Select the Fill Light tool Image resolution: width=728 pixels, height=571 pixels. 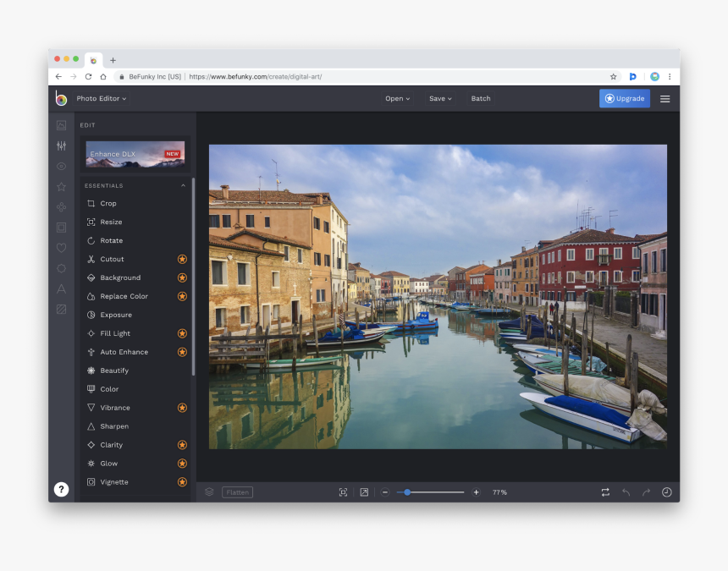click(x=135, y=333)
